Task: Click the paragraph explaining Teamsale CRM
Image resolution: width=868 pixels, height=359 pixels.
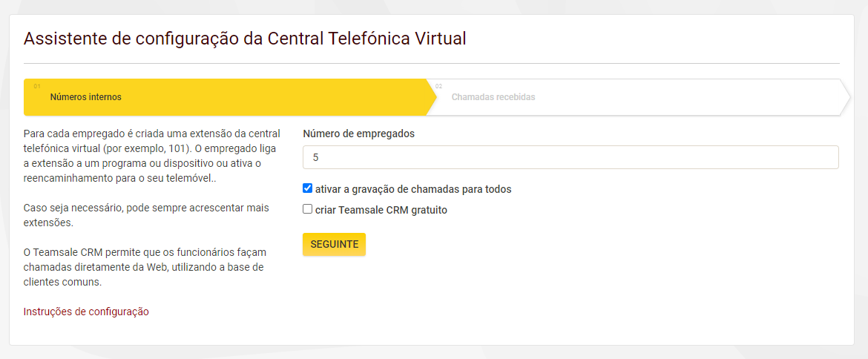Action: point(145,267)
